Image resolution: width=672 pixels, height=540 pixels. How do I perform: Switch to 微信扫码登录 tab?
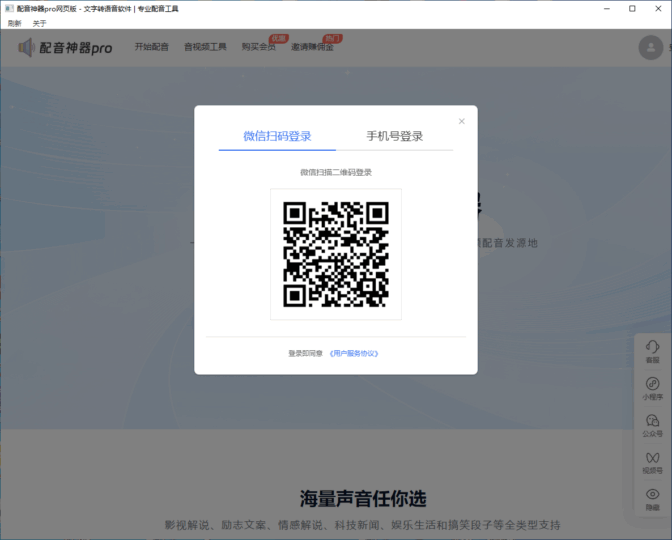277,136
